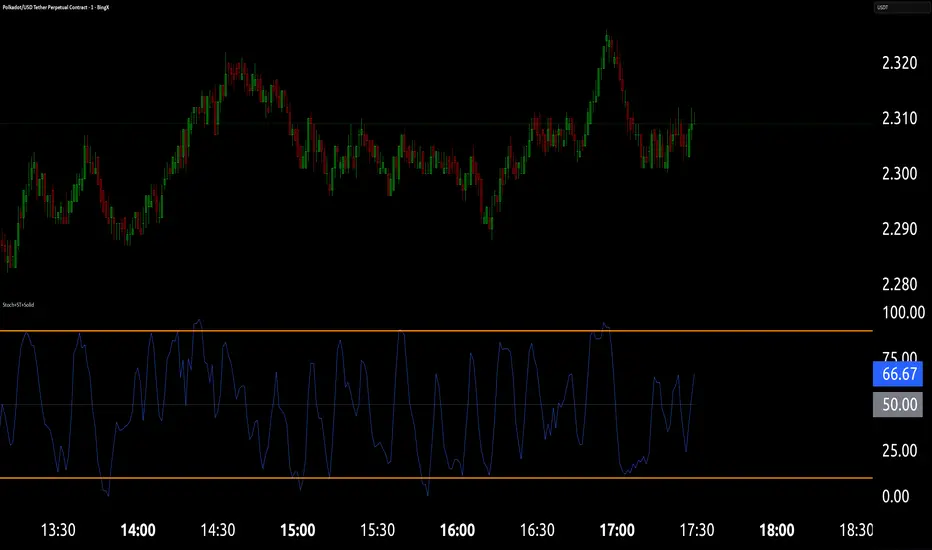Click the 18:30 time axis label
Viewport: 932px width, 550px height.
point(856,530)
